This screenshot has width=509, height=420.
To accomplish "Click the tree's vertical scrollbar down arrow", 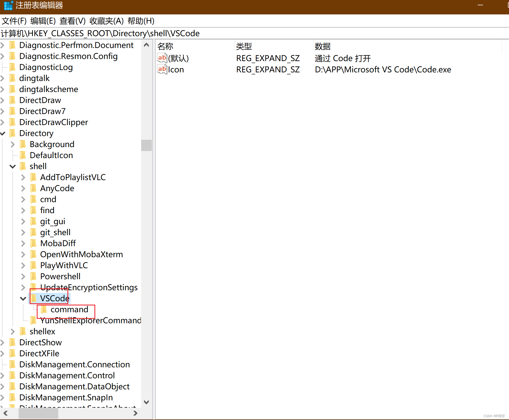I will point(146,402).
